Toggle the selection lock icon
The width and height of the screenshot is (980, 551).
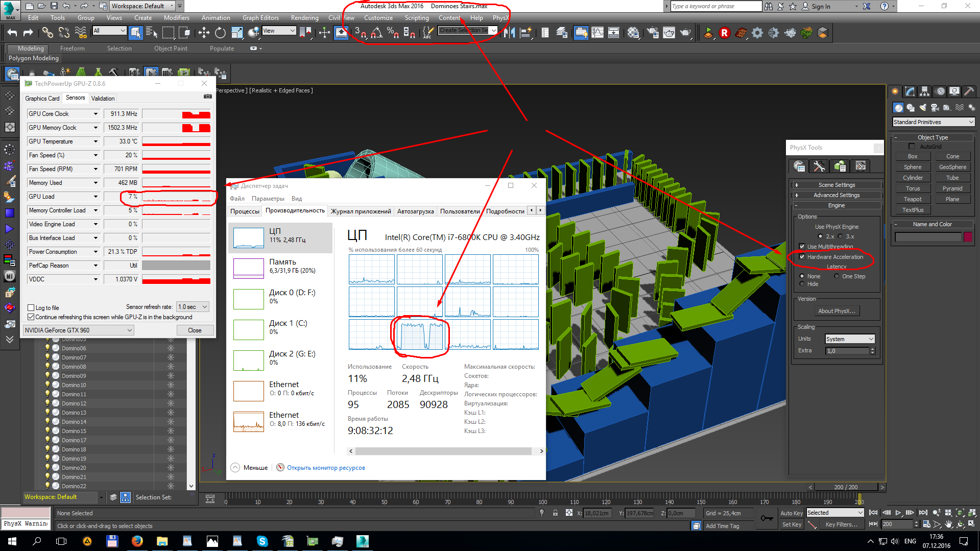coord(555,513)
